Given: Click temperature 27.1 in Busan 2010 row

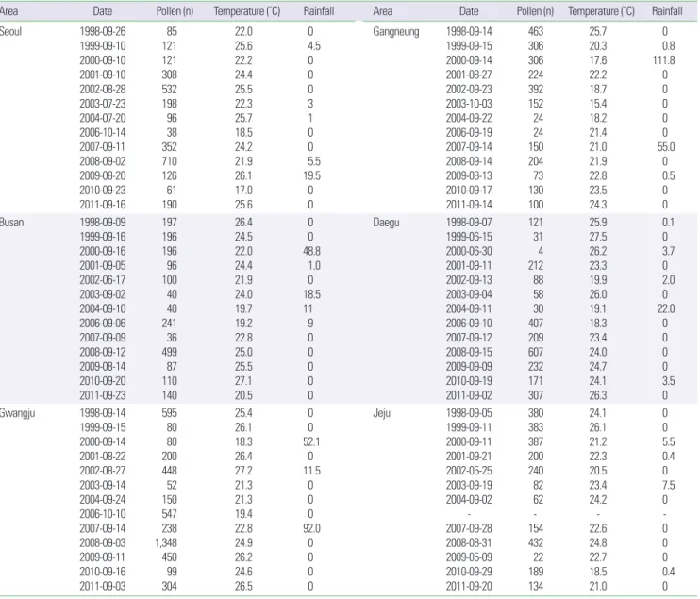Looking at the screenshot, I should 243,381.
